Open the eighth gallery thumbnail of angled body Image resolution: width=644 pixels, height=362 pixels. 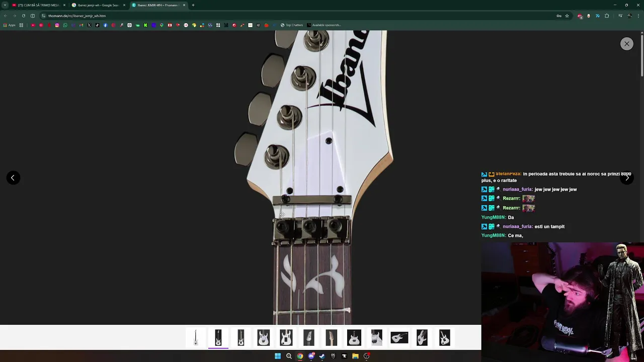coord(354,337)
